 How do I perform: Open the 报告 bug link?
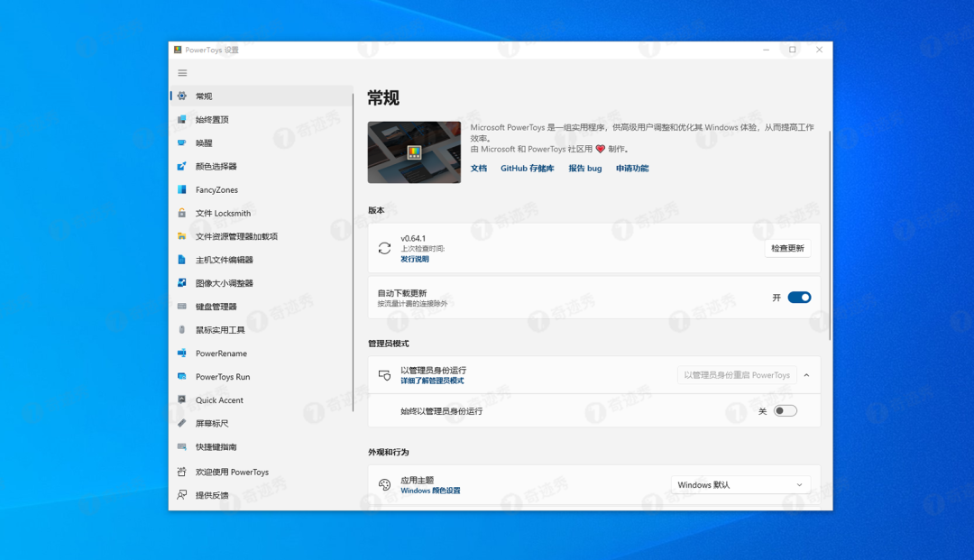tap(585, 169)
